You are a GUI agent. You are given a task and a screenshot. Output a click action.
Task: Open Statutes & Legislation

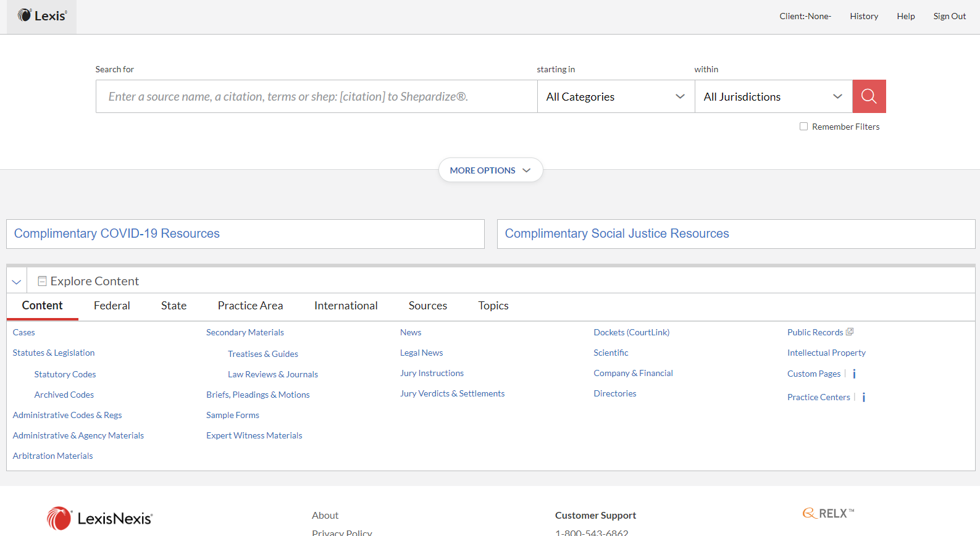(x=54, y=353)
